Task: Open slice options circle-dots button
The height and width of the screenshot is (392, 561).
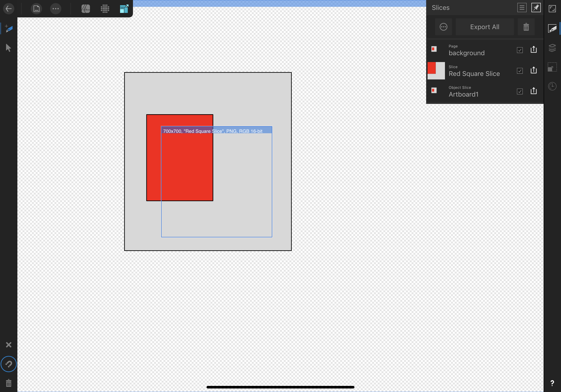Action: pyautogui.click(x=443, y=27)
